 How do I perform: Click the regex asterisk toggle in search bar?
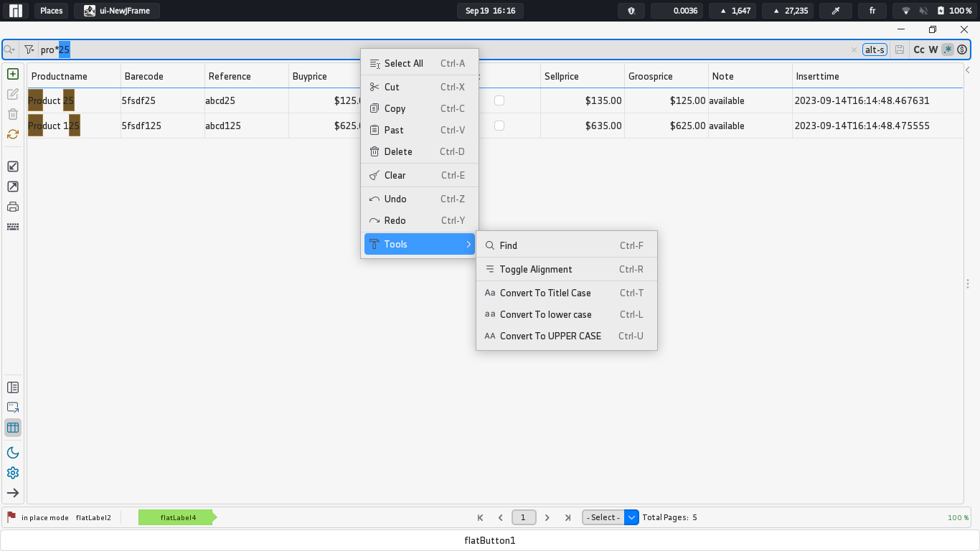[948, 50]
